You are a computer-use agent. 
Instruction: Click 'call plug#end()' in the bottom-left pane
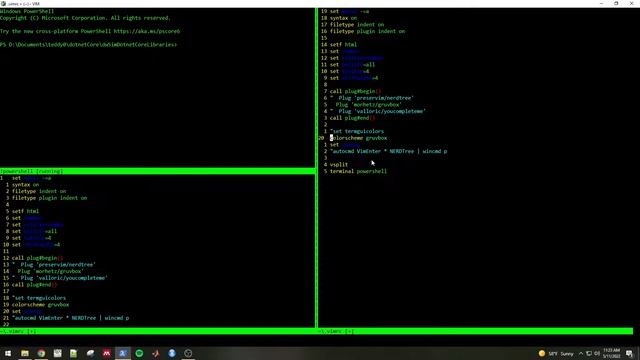tap(34, 284)
